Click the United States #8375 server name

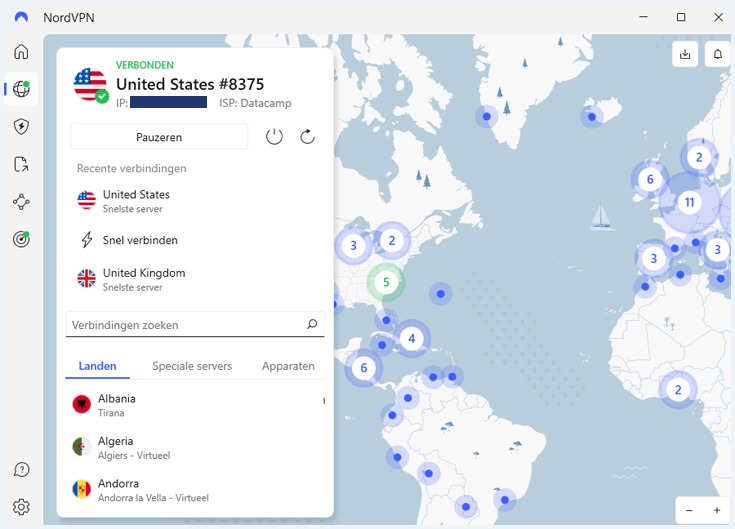click(x=190, y=84)
